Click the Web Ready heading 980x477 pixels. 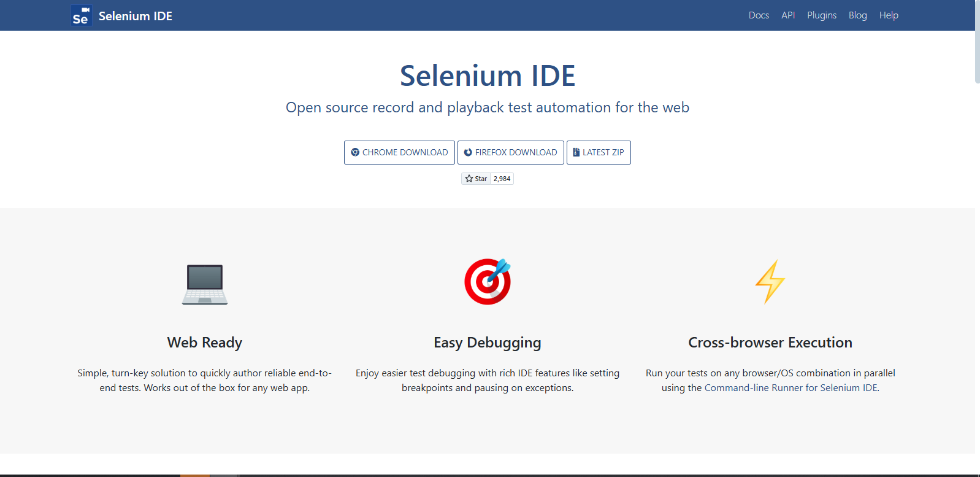click(205, 343)
